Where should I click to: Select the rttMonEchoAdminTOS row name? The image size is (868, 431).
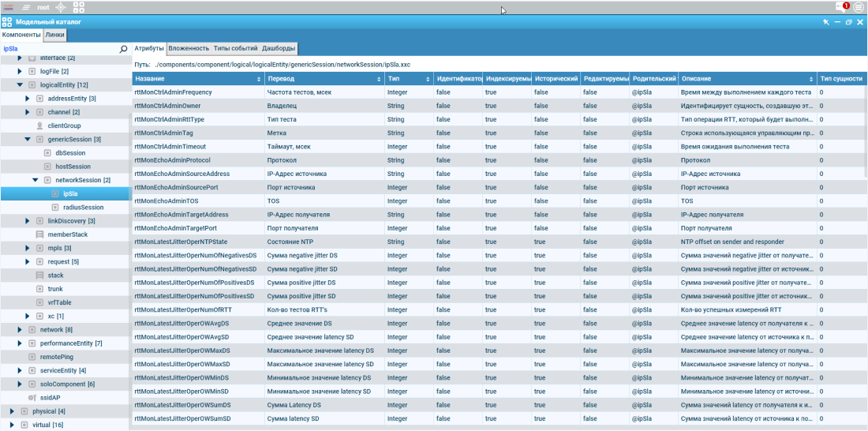tap(166, 201)
